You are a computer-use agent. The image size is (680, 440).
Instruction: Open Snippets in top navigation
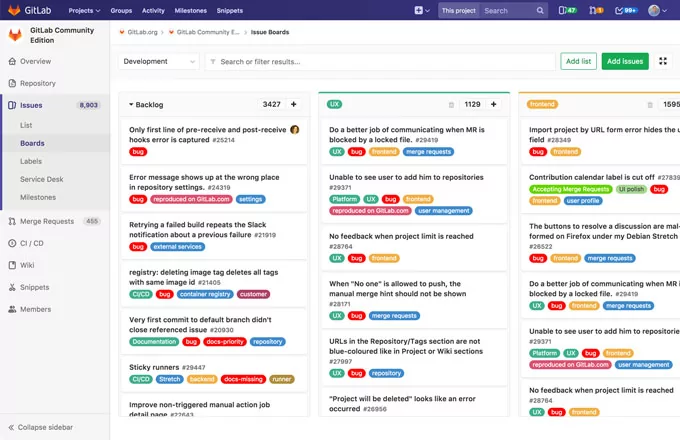(229, 10)
